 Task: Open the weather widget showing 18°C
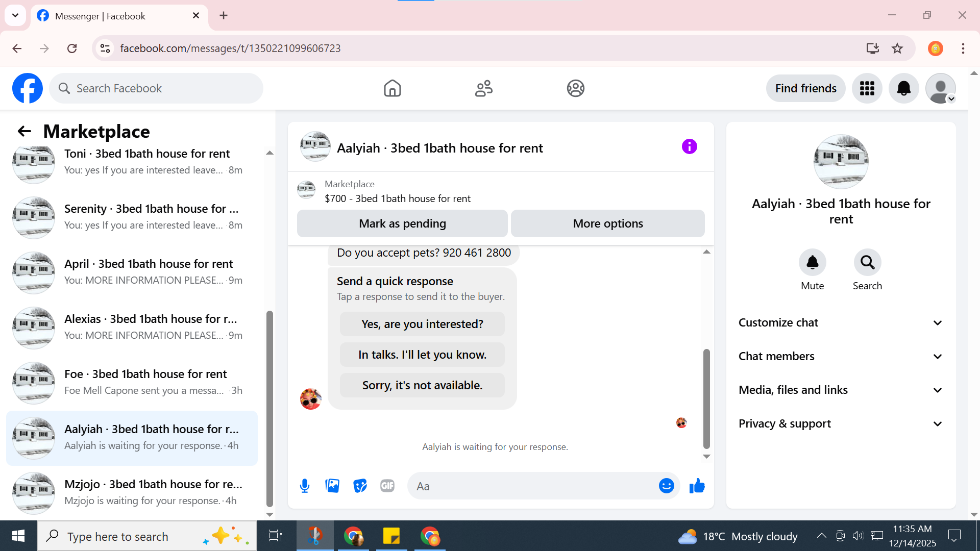coord(737,536)
